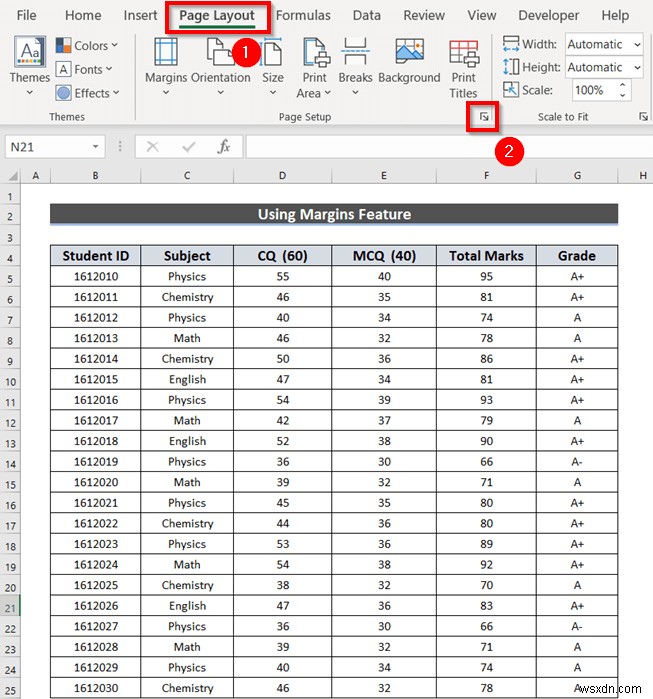Viewport: 653px width, 699px height.
Task: Switch to the Formulas tab
Action: pos(303,15)
